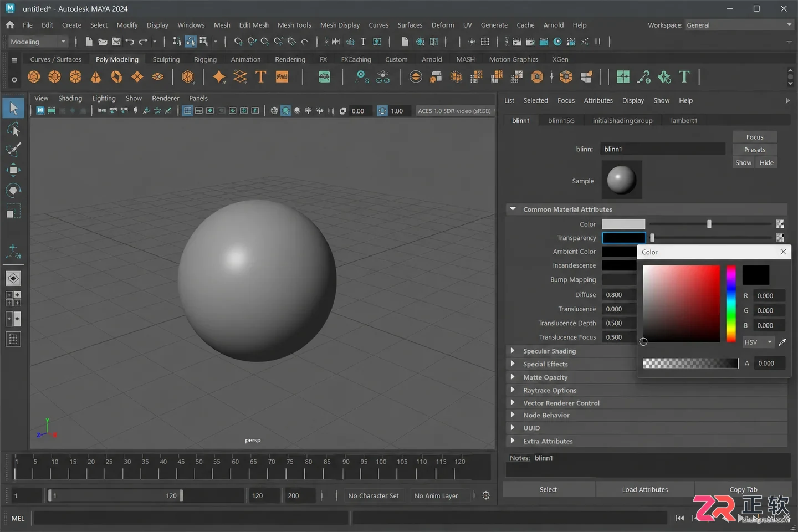Click the Transparency attribute map checker button
The height and width of the screenshot is (532, 798).
pyautogui.click(x=780, y=238)
